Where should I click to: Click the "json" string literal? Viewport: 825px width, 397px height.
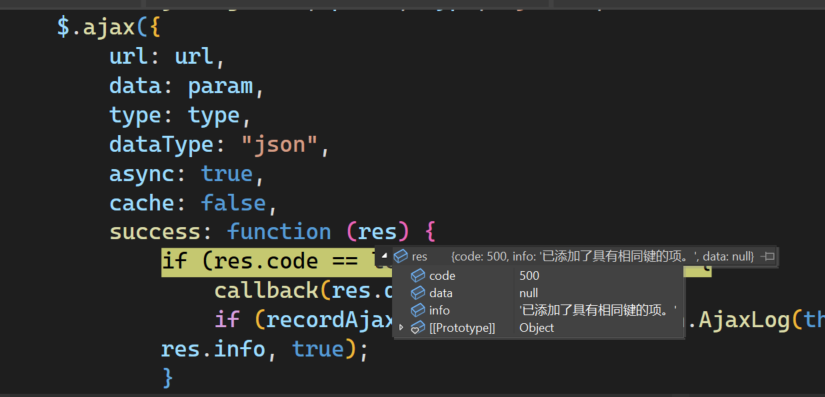click(x=280, y=144)
